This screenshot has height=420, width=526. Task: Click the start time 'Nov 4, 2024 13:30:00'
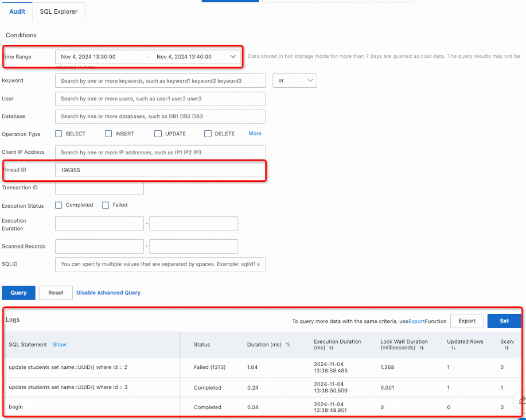(88, 57)
